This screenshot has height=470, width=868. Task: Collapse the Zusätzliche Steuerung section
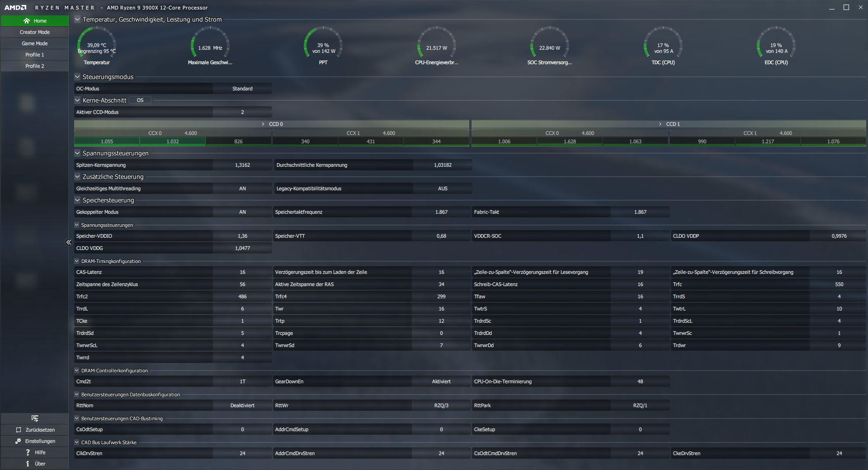coord(77,177)
